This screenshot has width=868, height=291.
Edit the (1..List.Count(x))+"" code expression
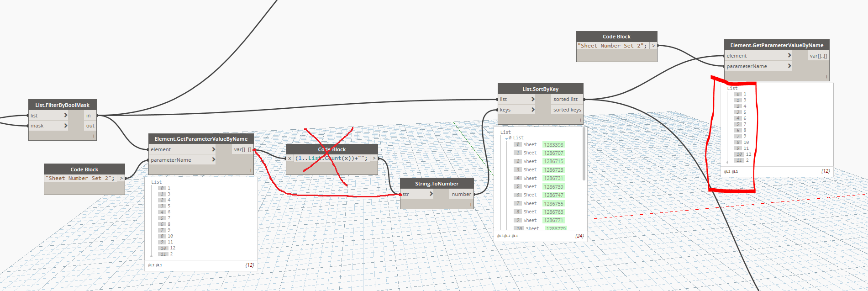pos(331,158)
